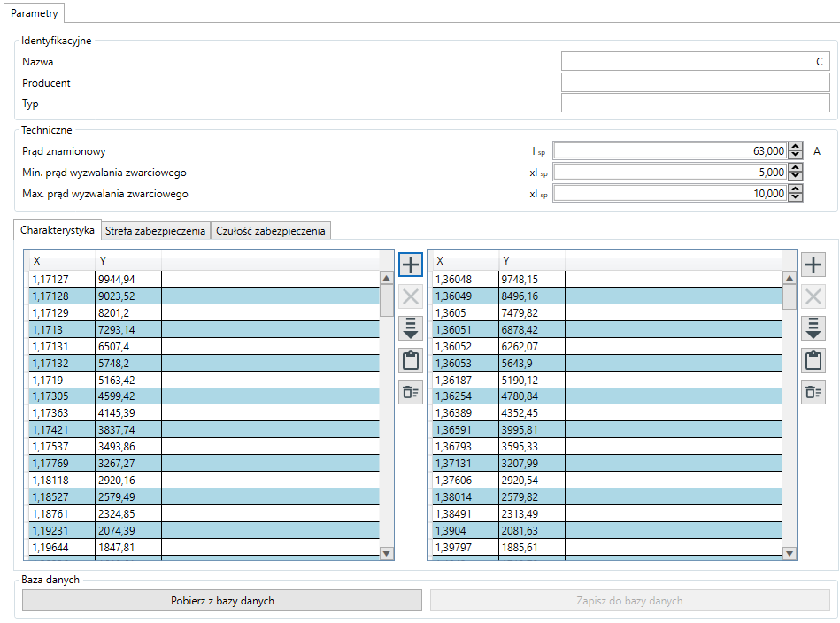The image size is (840, 623).
Task: Add a row to the left characteristic table
Action: (411, 265)
